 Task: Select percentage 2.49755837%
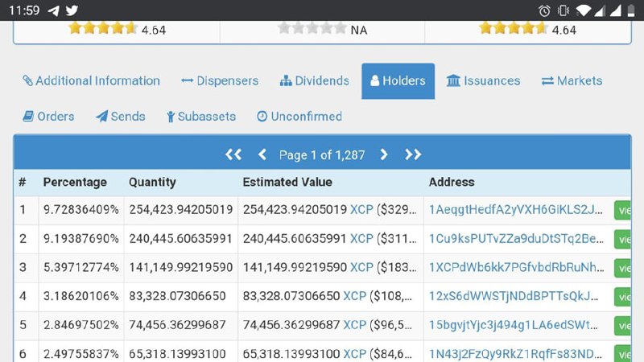click(81, 353)
